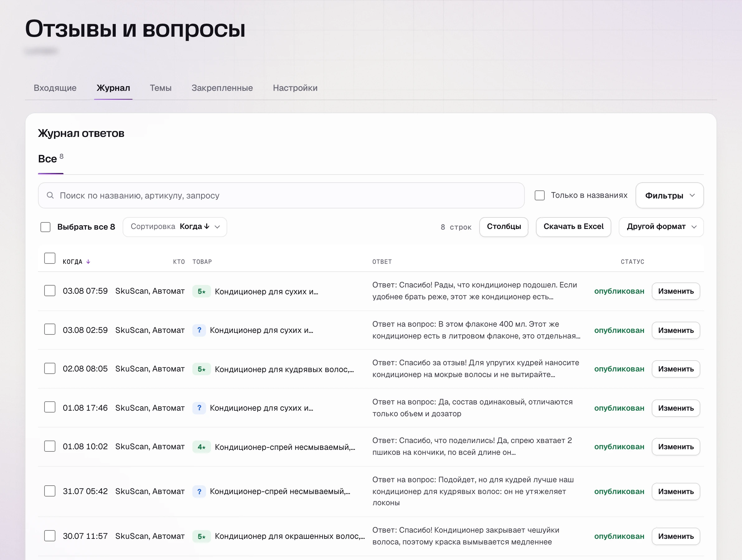The image size is (742, 560).
Task: Select the row dated 31.07 05:42
Action: [x=50, y=491]
